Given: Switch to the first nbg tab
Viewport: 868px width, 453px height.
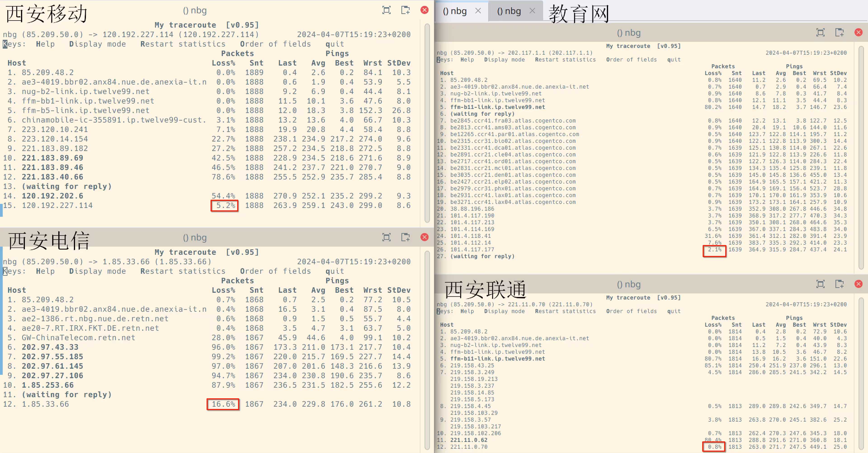Looking at the screenshot, I should coord(455,12).
